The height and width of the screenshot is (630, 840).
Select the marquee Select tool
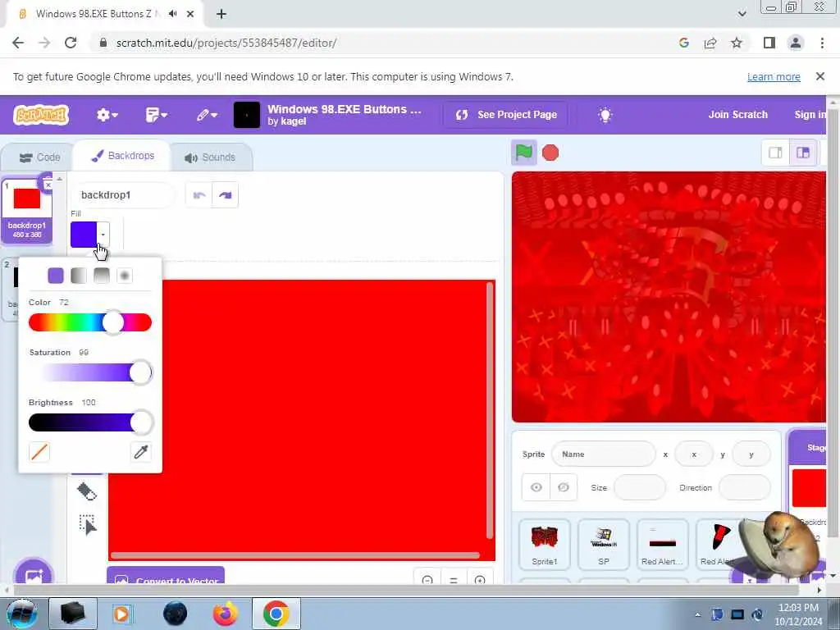87,525
